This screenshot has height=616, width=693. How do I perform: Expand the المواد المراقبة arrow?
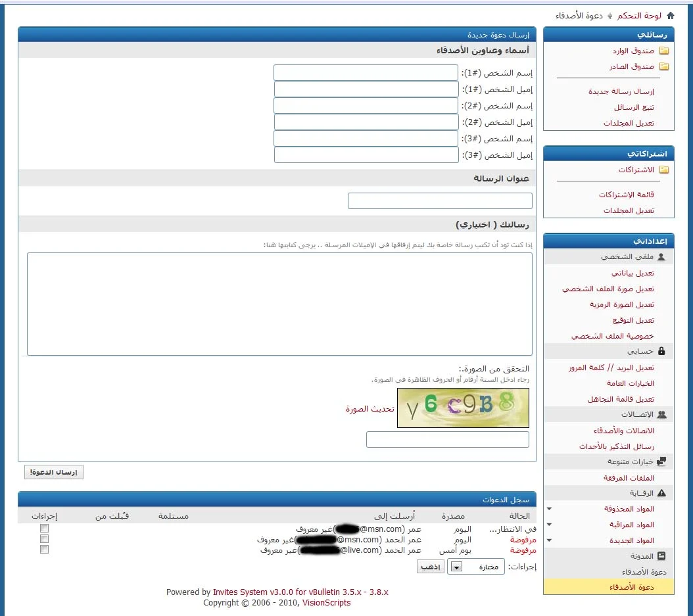[x=549, y=525]
